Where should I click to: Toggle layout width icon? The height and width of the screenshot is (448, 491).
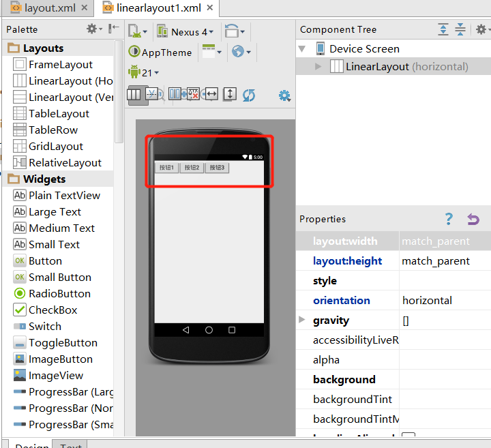pos(210,94)
